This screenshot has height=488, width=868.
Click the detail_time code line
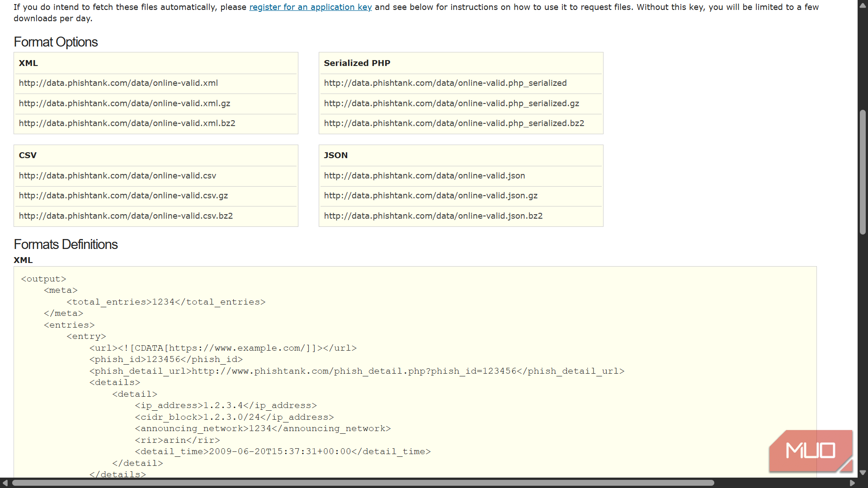pyautogui.click(x=283, y=451)
